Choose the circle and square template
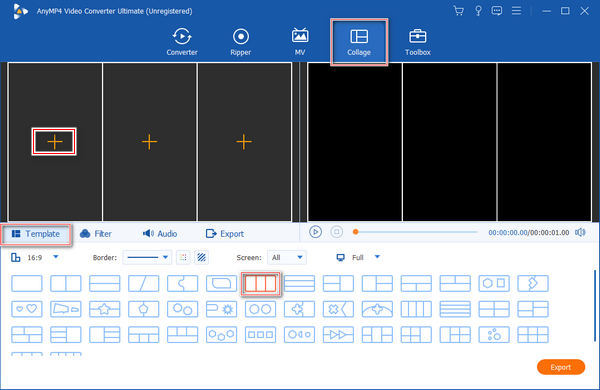The image size is (600, 390). pos(494,284)
